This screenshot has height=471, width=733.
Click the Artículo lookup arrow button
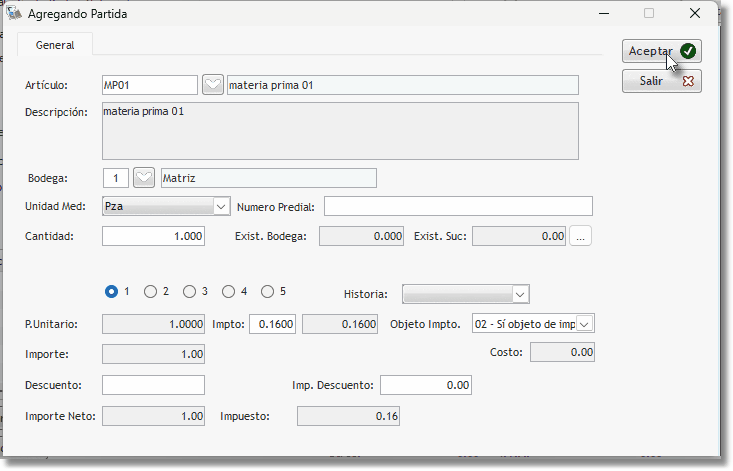click(213, 85)
